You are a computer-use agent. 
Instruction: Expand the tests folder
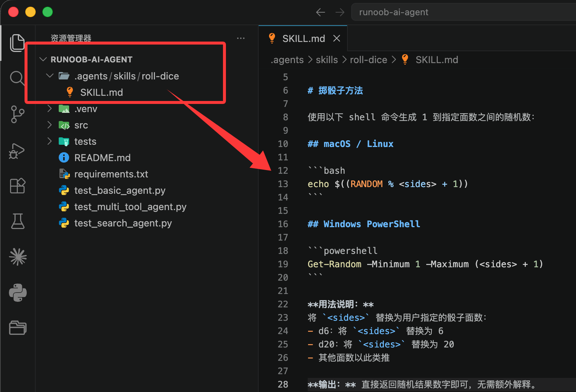[x=49, y=141]
